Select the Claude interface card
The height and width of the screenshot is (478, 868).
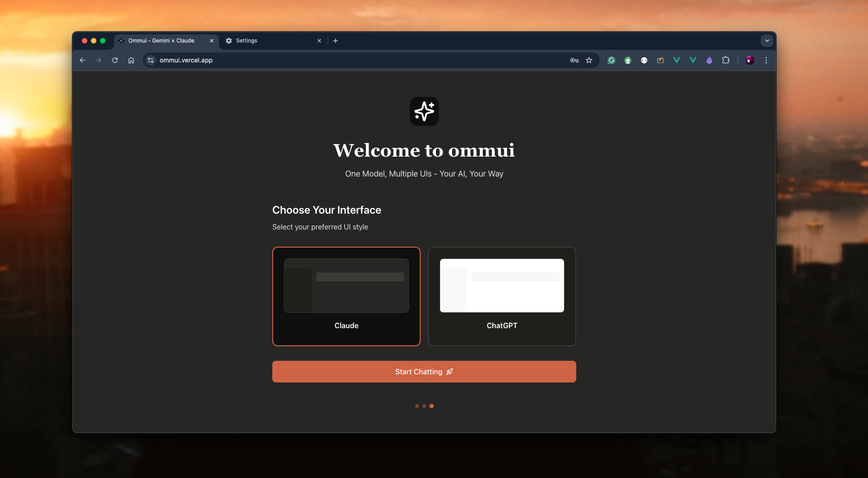click(x=346, y=296)
